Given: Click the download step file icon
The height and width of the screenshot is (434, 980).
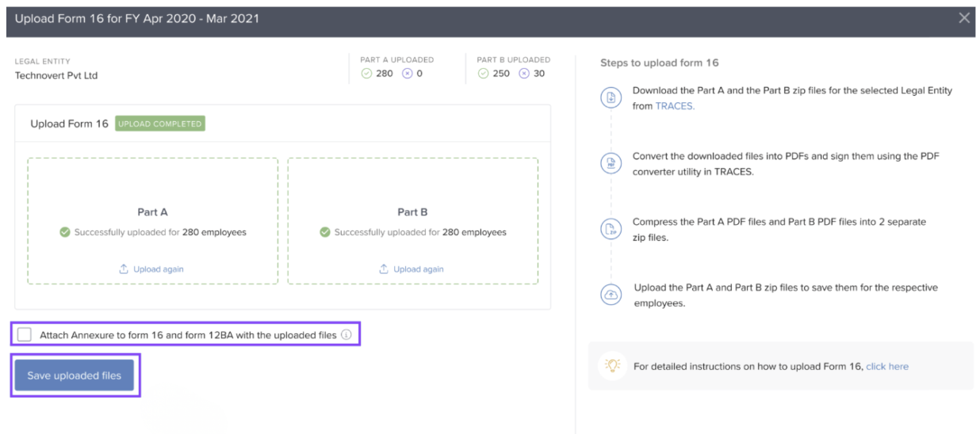Looking at the screenshot, I should tap(611, 98).
